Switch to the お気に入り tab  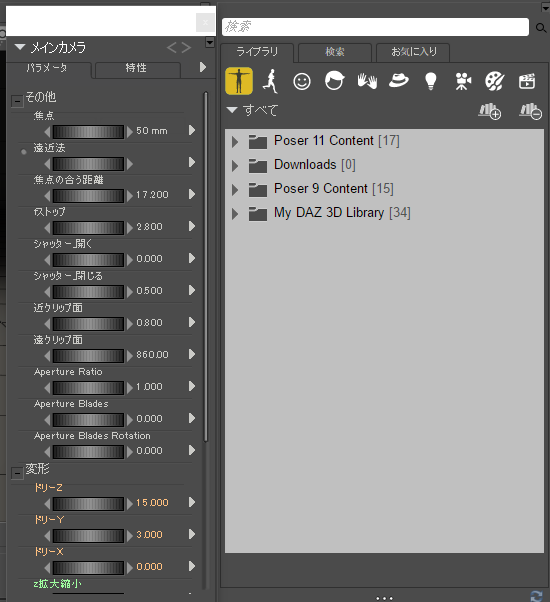click(413, 52)
